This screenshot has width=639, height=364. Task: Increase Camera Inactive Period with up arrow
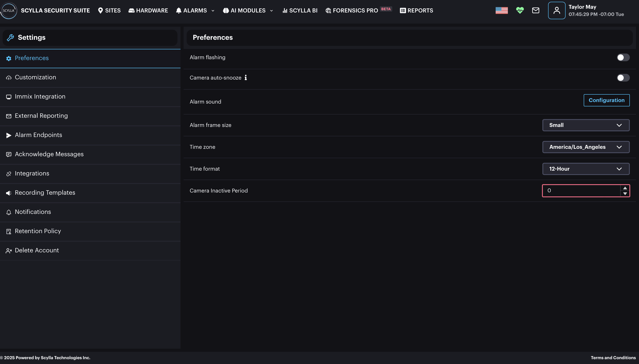pos(625,188)
